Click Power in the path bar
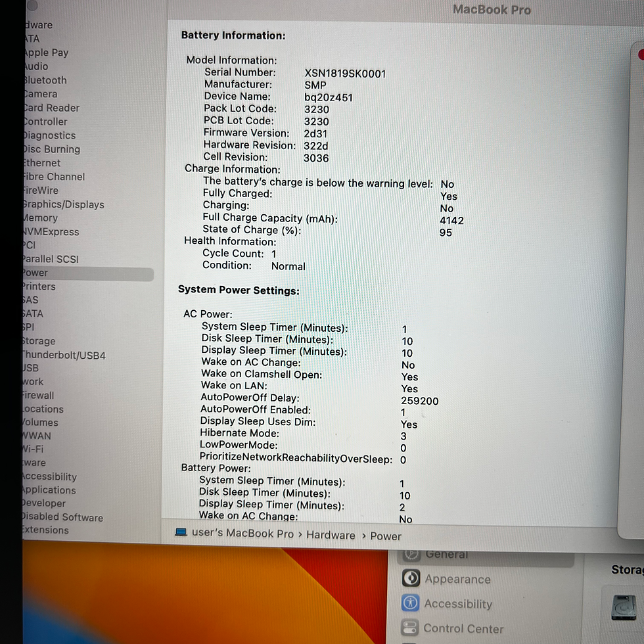This screenshot has width=644, height=644. point(386,536)
